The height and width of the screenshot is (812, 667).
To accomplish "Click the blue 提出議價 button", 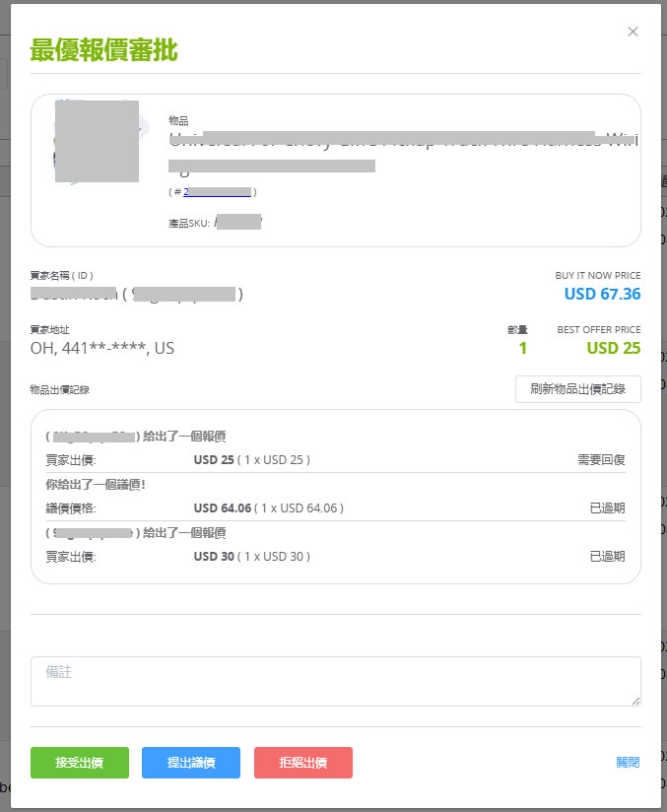I will point(191,763).
